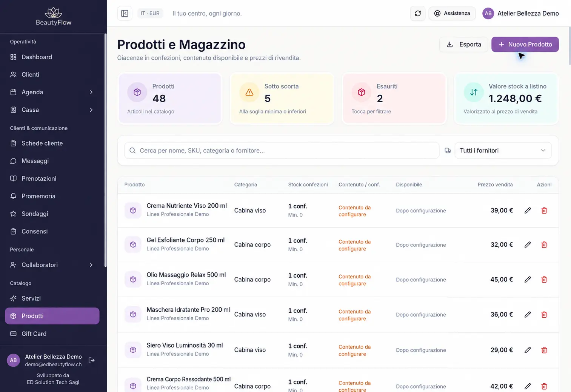Click the Sotto scorta warning triangle icon

pyautogui.click(x=249, y=92)
